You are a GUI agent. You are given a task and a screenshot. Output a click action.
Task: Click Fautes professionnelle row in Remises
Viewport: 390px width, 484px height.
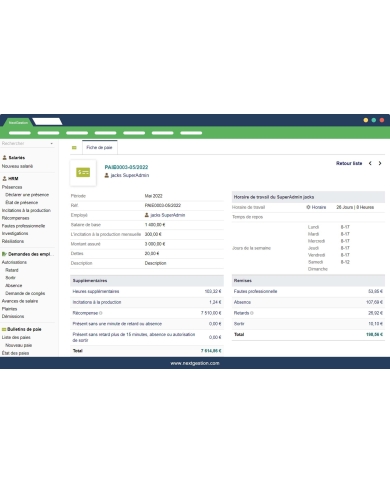[308, 292]
